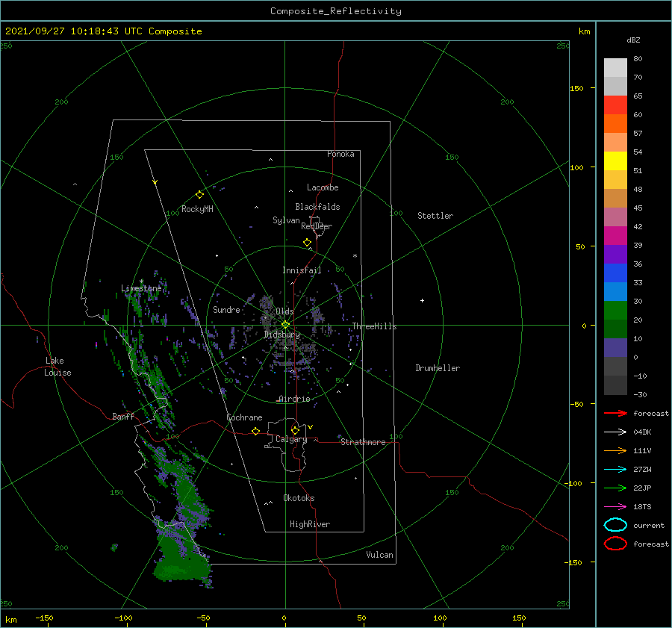Click the Composite_Reflectivity title text
The image size is (672, 628).
pos(336,11)
